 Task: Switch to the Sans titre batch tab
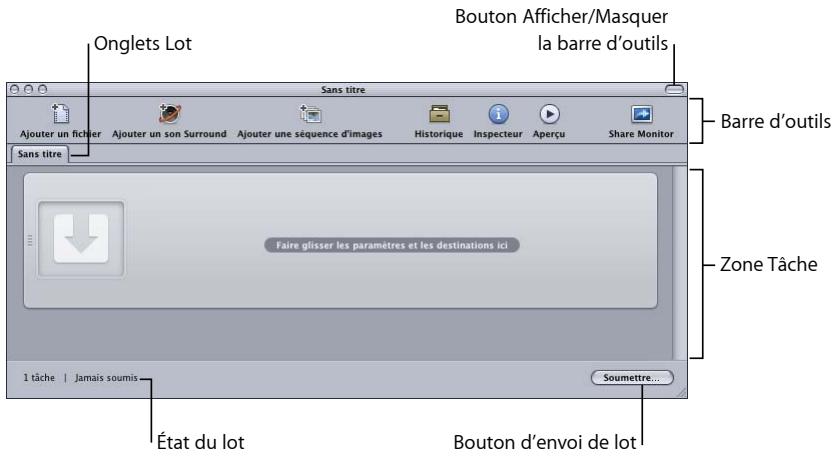(39, 154)
